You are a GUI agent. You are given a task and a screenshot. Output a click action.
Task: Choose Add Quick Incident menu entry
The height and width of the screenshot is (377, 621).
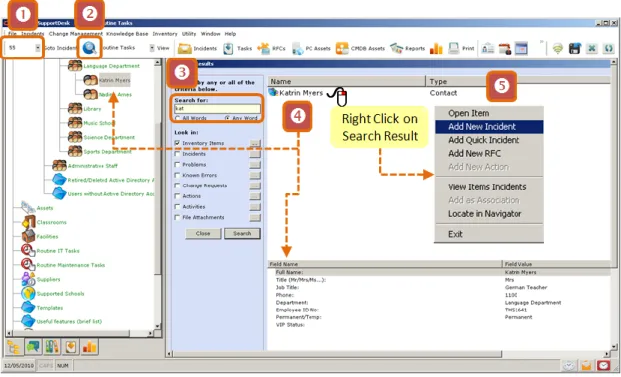[x=489, y=140]
